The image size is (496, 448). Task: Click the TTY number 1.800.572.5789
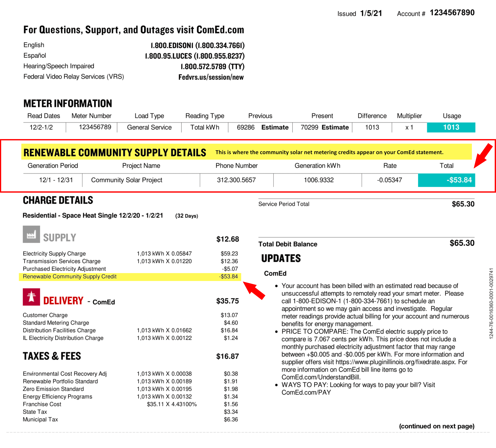(213, 67)
